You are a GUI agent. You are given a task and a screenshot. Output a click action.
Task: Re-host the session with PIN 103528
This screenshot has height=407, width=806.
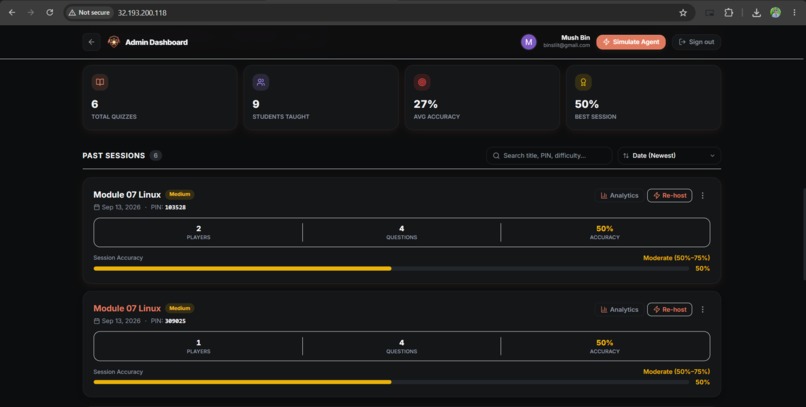(669, 195)
